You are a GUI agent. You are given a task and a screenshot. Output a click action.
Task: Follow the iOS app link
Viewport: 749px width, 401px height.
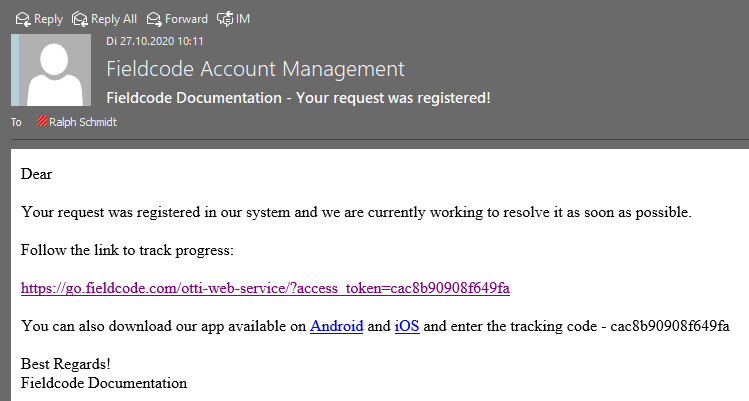pos(407,326)
